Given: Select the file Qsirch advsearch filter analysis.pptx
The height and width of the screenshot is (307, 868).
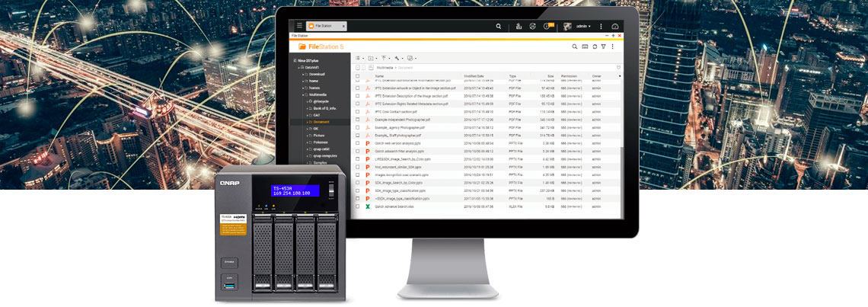Looking at the screenshot, I should pos(400,152).
